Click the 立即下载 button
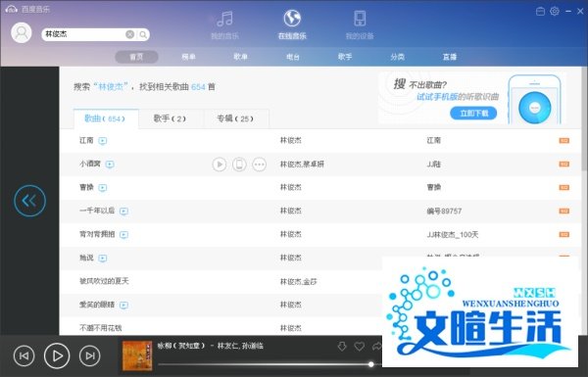This screenshot has height=377, width=588. tap(473, 114)
